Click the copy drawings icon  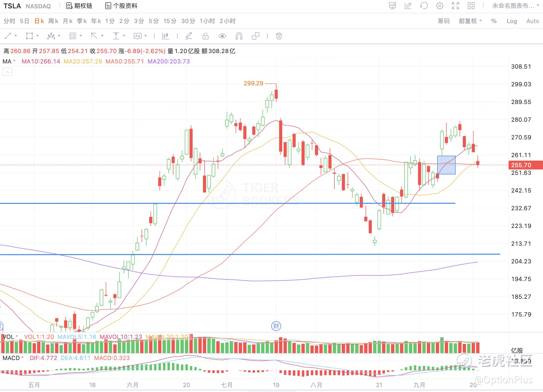256,36
